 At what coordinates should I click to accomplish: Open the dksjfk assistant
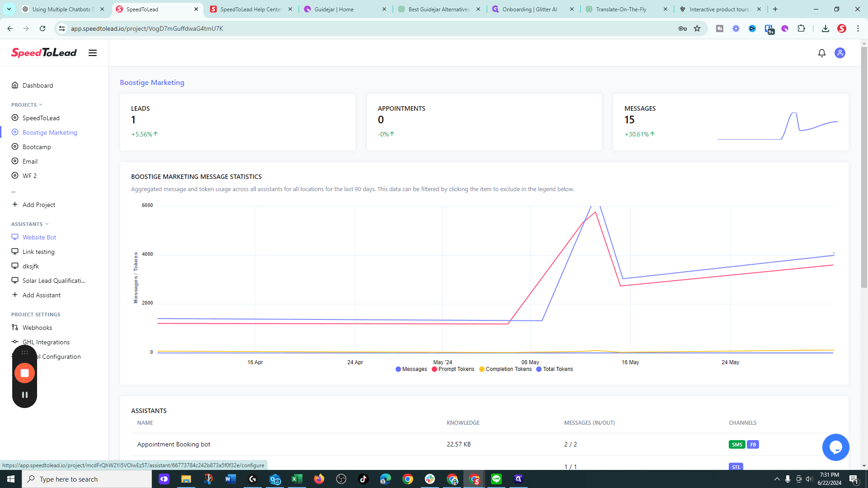(31, 266)
